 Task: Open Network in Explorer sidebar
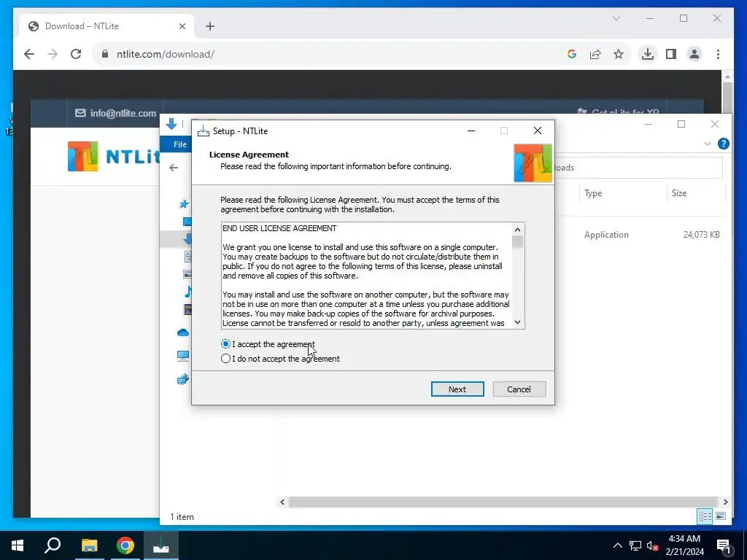pos(183,379)
